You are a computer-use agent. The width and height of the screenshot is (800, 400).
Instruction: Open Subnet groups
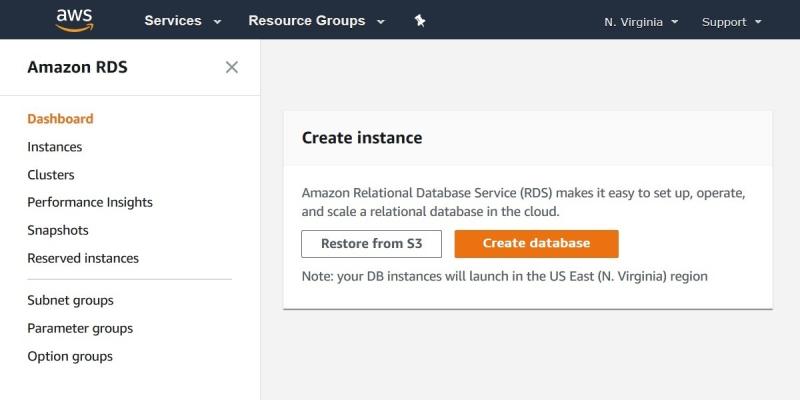70,300
